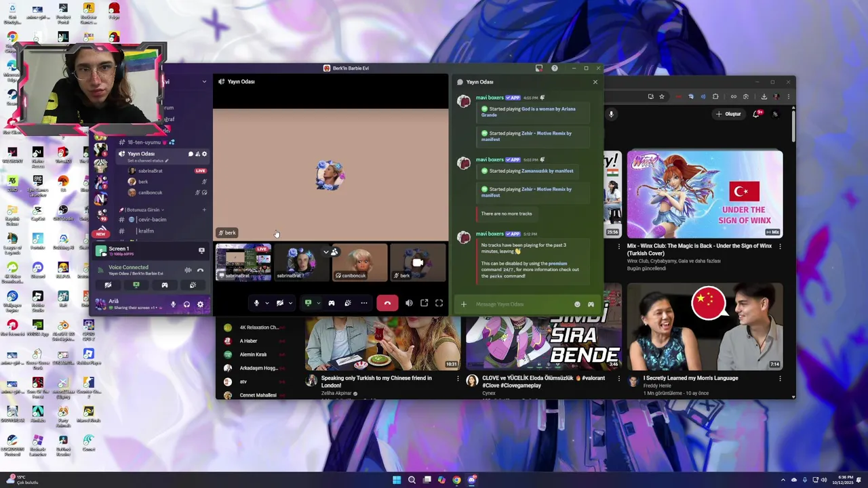Select berk participant tile with camera icon

[x=418, y=262]
